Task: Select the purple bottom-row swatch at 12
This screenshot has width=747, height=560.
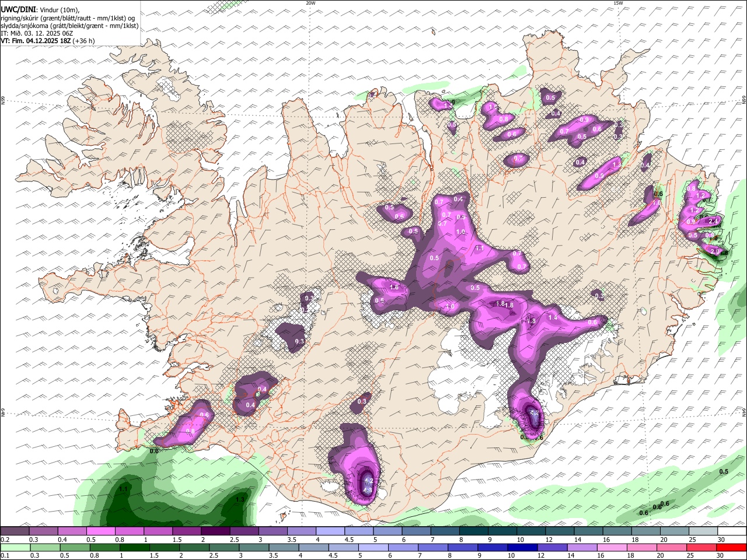Action: tap(551, 547)
